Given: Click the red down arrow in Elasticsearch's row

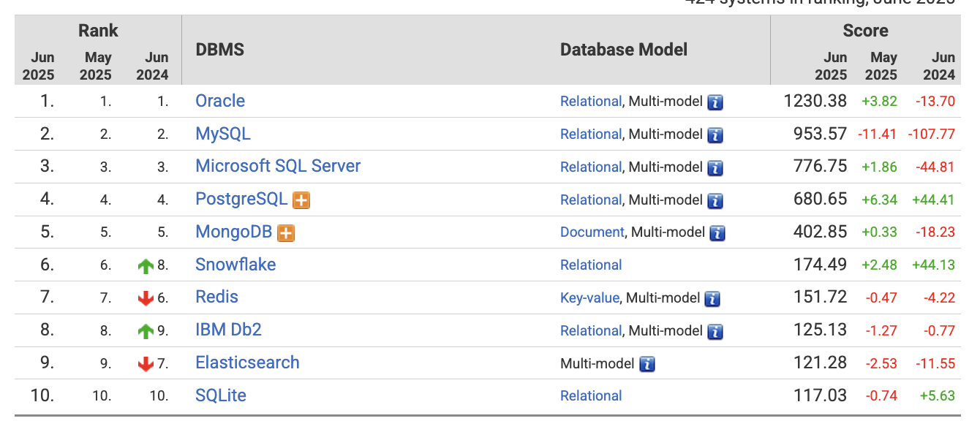Looking at the screenshot, I should point(146,363).
